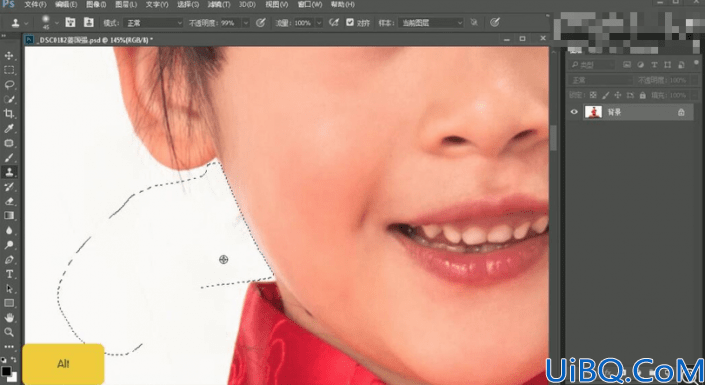This screenshot has height=385, width=705.
Task: Select the Patch healing tool
Action: (9, 143)
